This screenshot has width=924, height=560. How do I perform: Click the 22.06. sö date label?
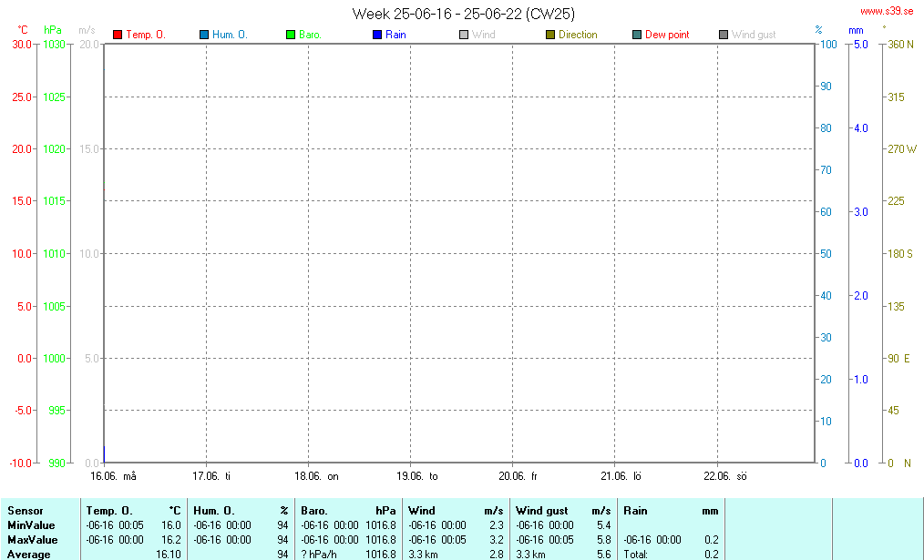(724, 476)
